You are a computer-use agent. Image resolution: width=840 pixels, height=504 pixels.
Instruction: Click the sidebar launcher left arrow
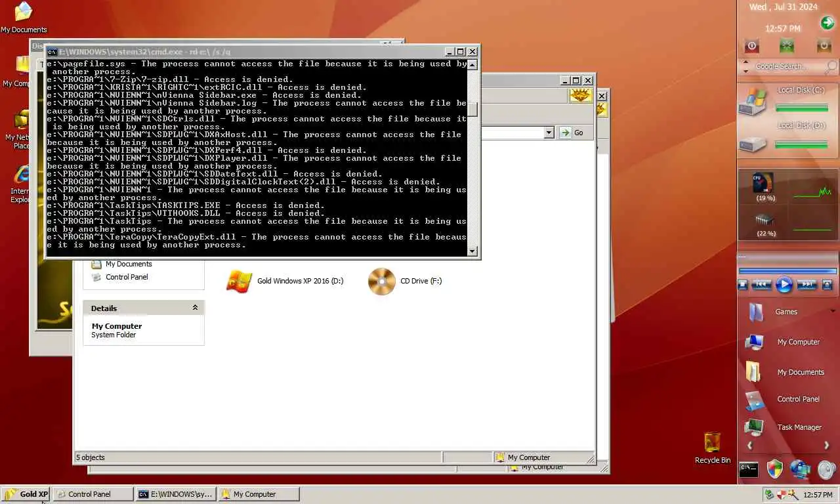749,446
